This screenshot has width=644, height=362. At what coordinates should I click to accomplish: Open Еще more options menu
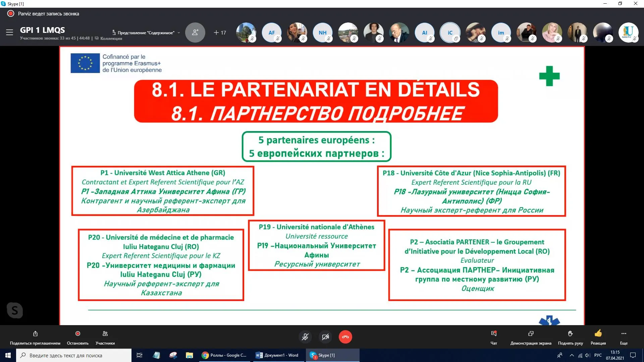(x=624, y=334)
